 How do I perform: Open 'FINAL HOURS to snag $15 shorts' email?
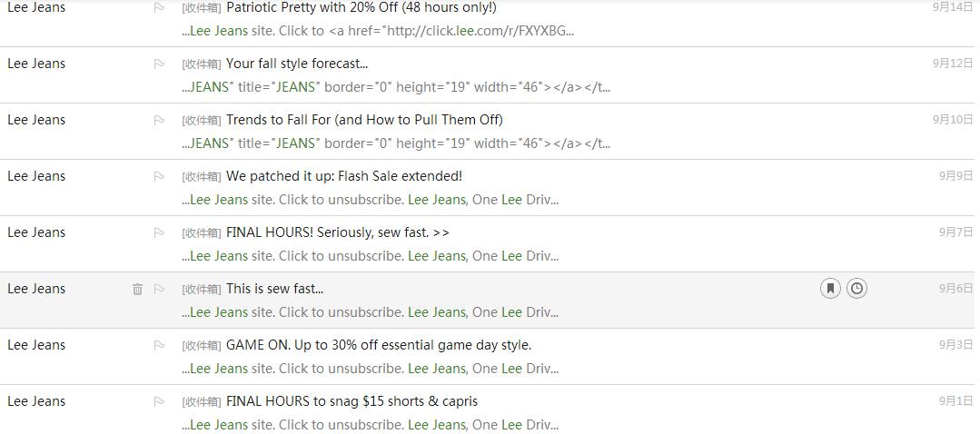point(351,401)
